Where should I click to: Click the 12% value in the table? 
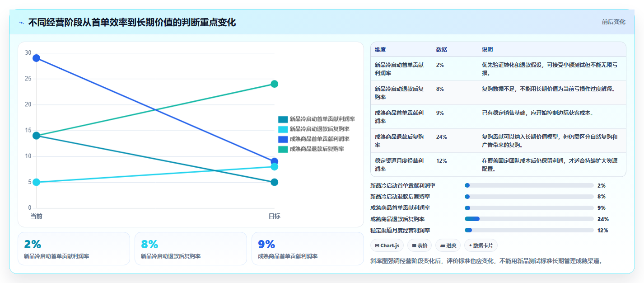(442, 161)
